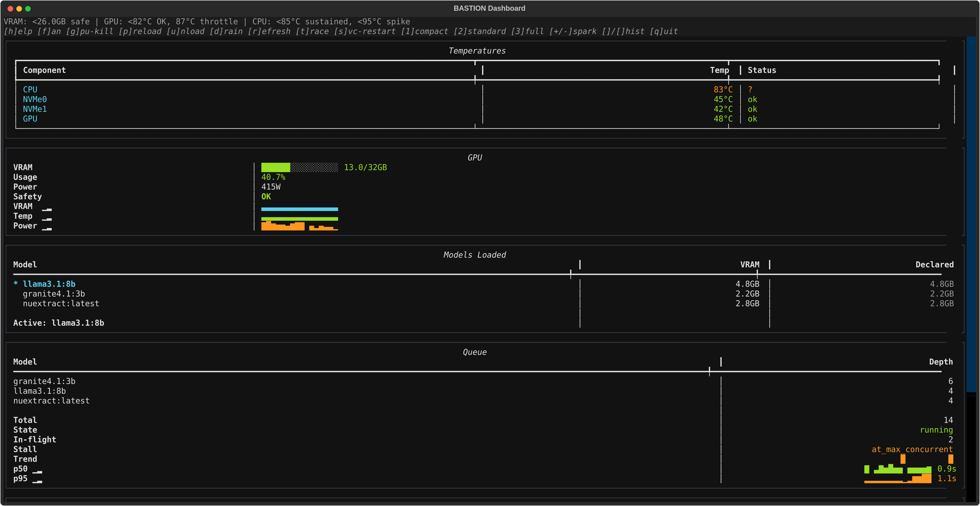Click the [d]rain shortcut label
The width and height of the screenshot is (980, 506).
(226, 31)
